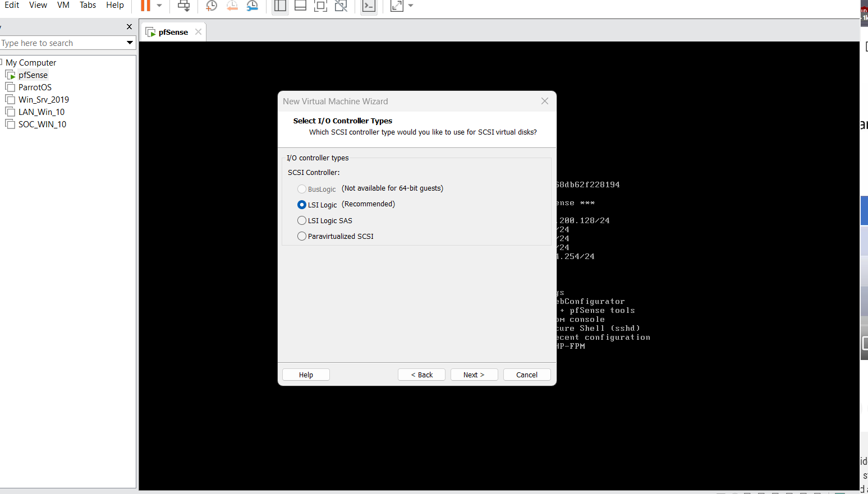Click the SOC_WIN_10 VM icon
The width and height of the screenshot is (868, 494).
pyautogui.click(x=10, y=124)
